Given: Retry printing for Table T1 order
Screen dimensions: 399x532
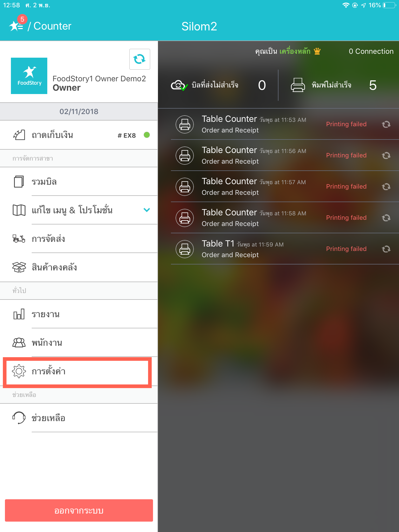Looking at the screenshot, I should pyautogui.click(x=386, y=249).
